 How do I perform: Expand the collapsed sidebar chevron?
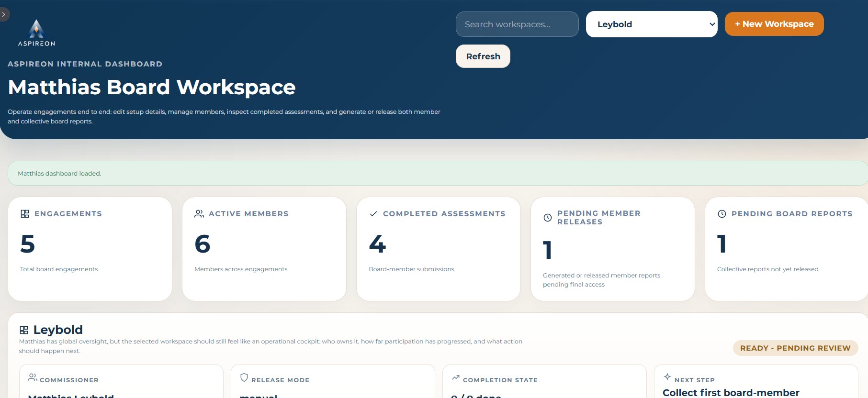4,14
